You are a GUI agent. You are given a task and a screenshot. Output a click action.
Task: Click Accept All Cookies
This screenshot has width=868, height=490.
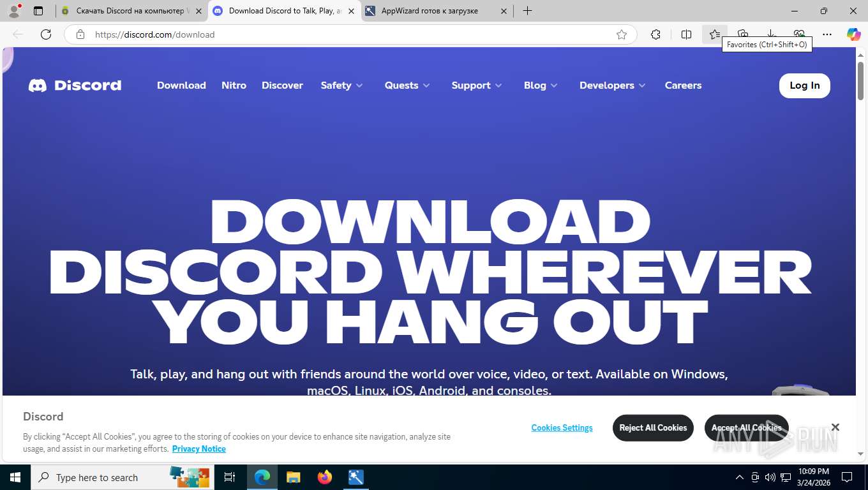(746, 427)
